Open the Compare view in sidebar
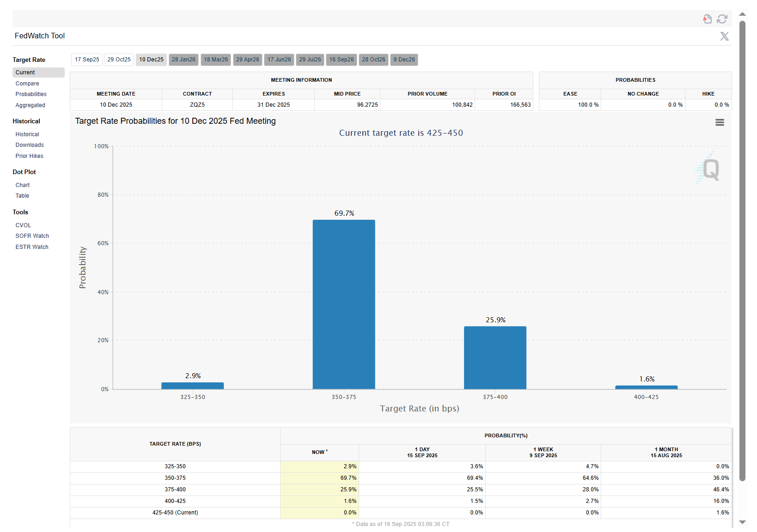The width and height of the screenshot is (757, 532). coord(27,84)
